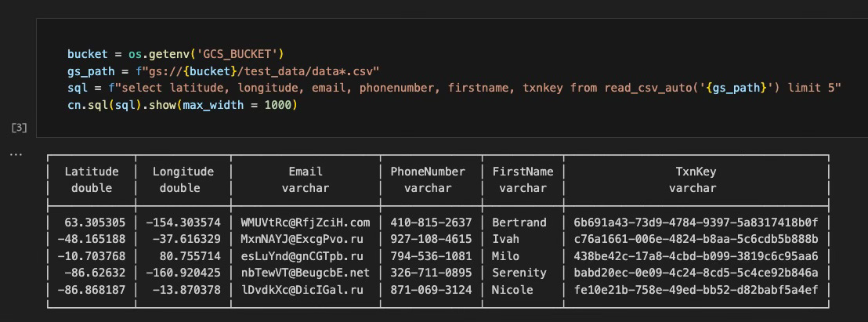Click the Latitude column header

(x=92, y=172)
